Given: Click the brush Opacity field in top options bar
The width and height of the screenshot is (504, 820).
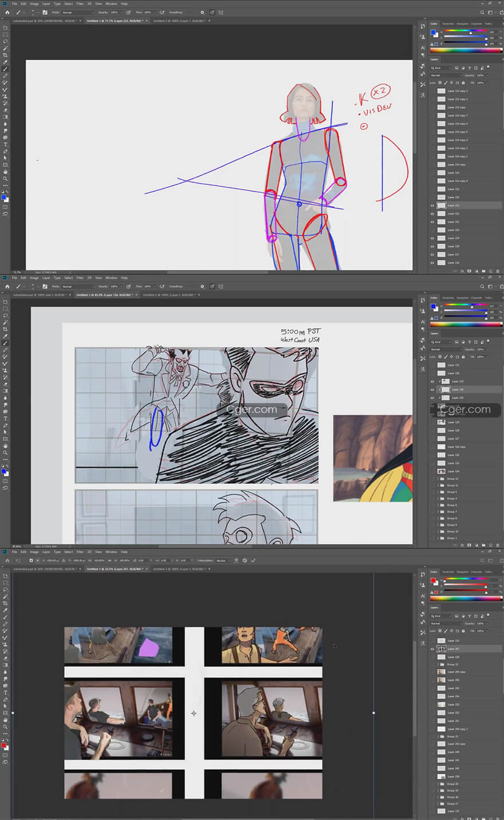Looking at the screenshot, I should point(113,12).
